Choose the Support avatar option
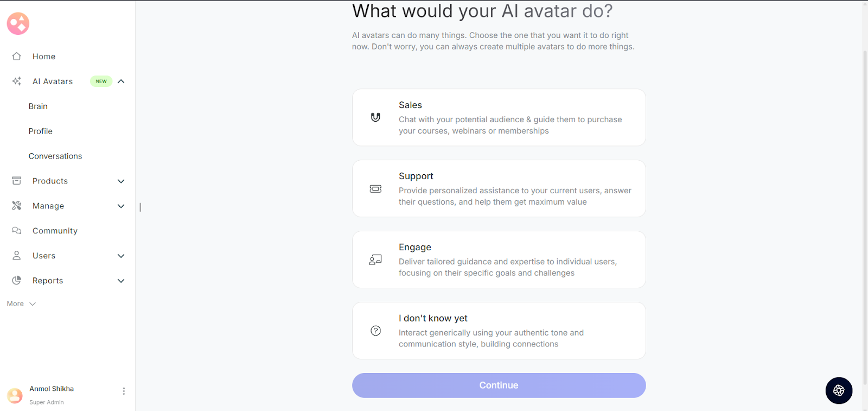868x411 pixels. 499,188
